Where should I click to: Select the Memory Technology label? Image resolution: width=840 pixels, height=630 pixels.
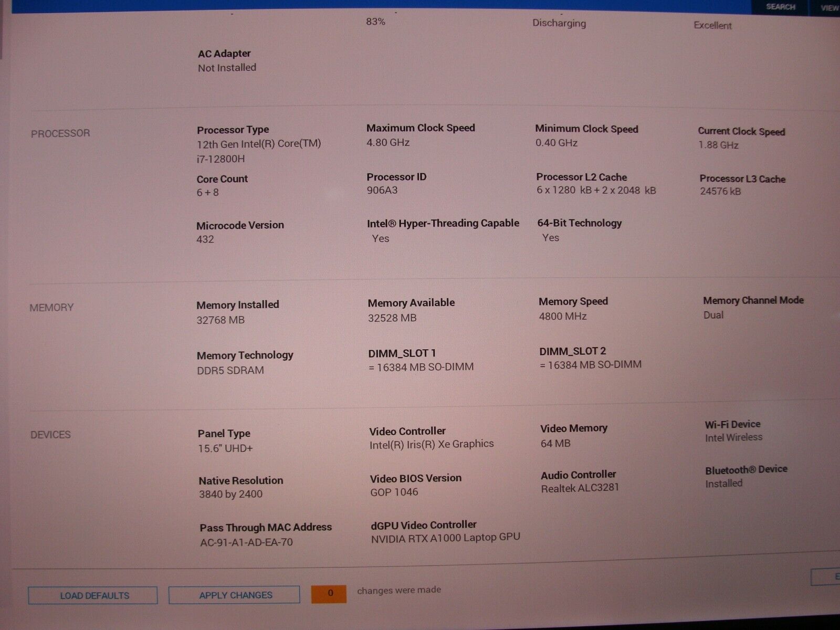point(245,355)
